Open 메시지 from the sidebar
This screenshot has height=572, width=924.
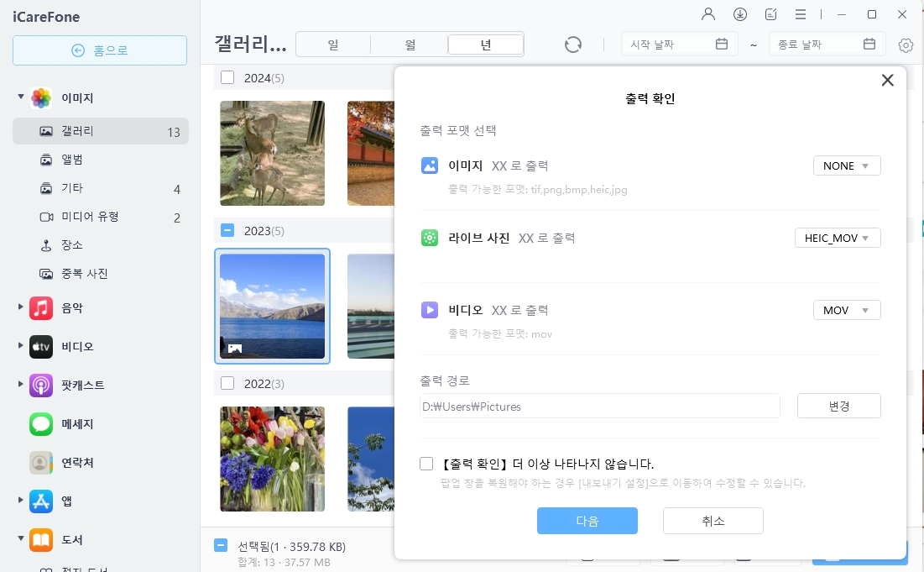click(40, 424)
